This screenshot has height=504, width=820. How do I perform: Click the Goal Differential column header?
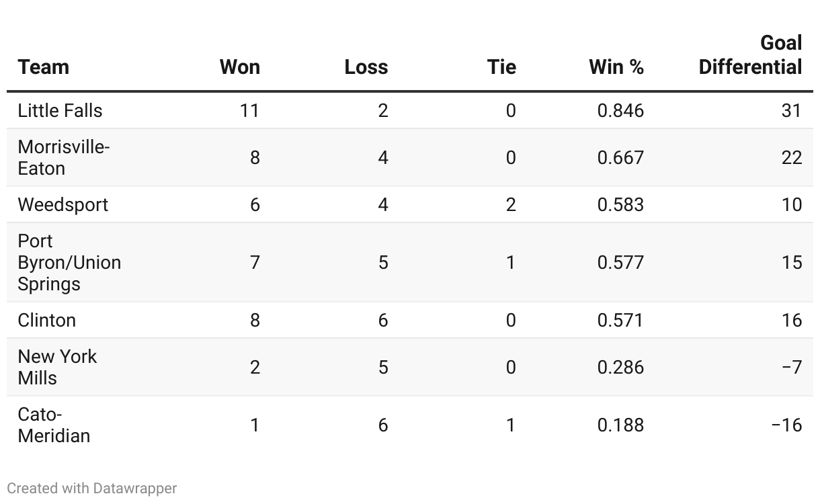751,55
